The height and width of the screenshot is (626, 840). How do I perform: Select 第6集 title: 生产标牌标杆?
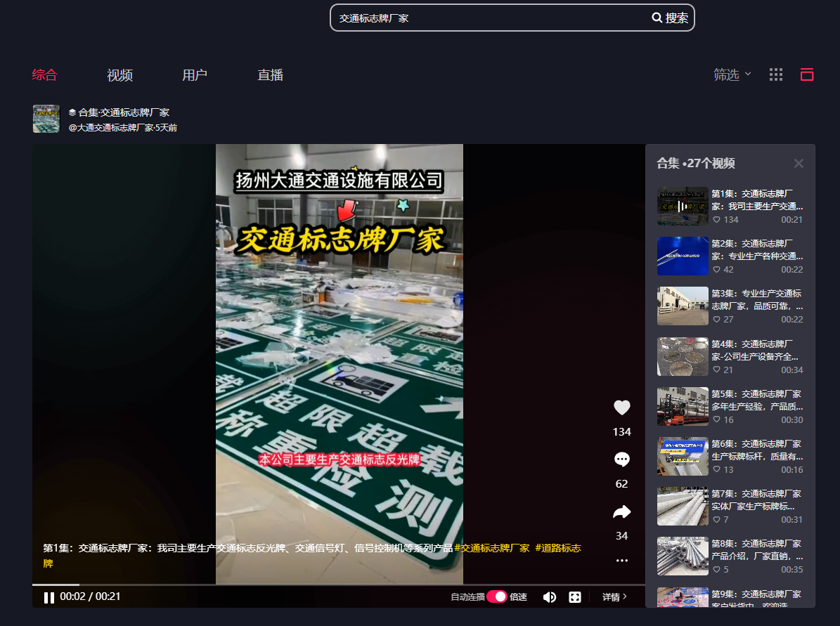[x=758, y=450]
